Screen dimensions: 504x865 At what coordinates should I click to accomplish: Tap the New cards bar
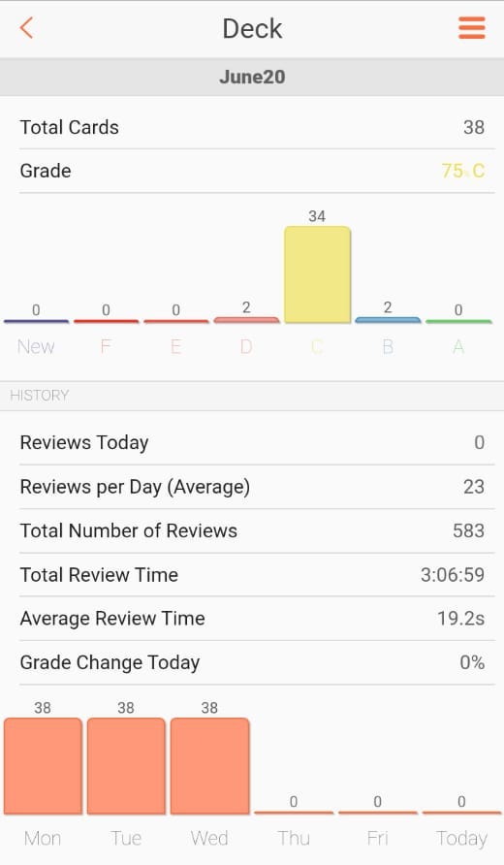click(36, 321)
